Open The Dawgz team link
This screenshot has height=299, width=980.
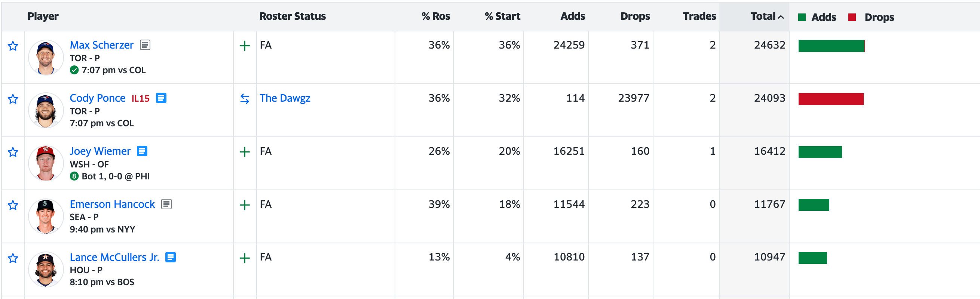coord(285,98)
